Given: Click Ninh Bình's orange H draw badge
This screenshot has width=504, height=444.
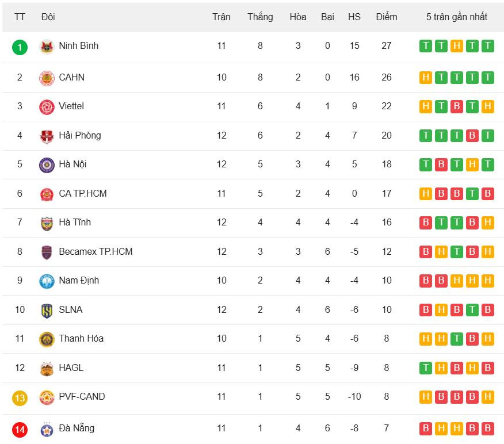Looking at the screenshot, I should click(x=457, y=46).
